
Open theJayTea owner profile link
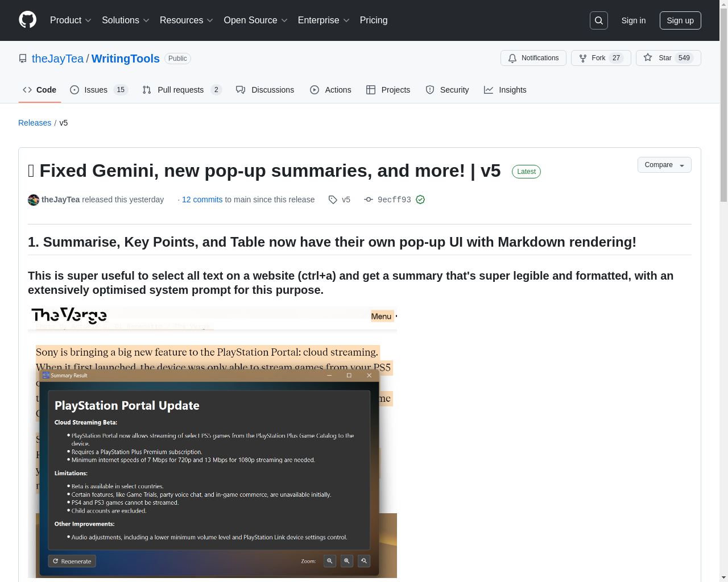(x=57, y=59)
